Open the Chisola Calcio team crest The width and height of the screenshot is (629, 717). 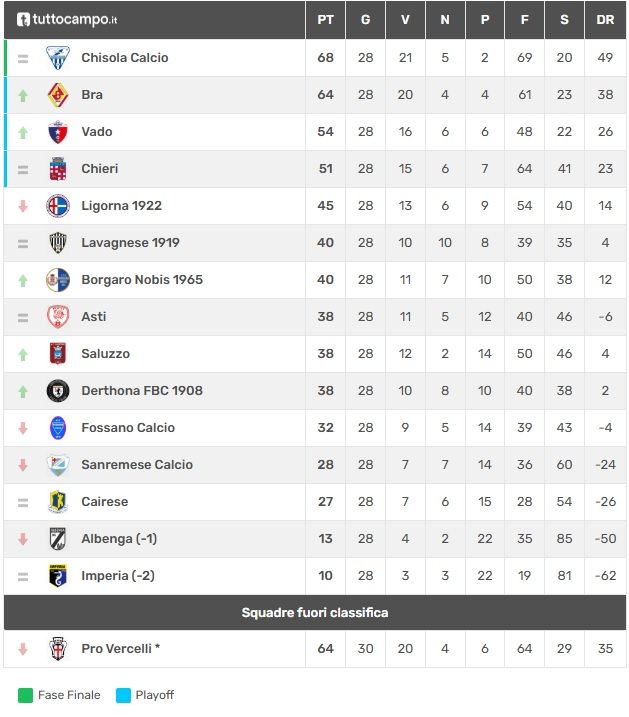(58, 58)
